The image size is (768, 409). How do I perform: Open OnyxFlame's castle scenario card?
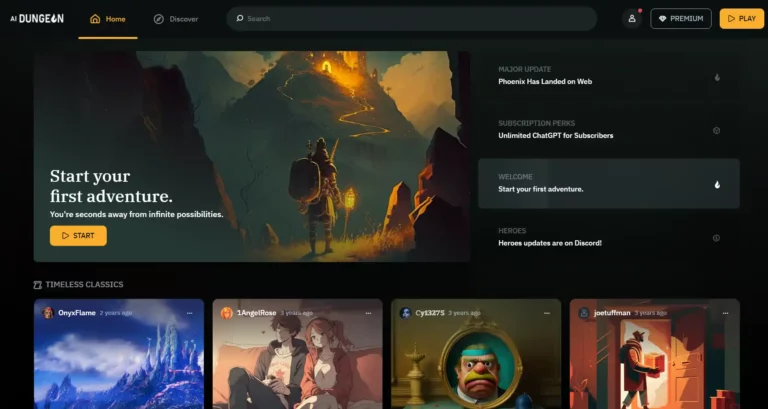pyautogui.click(x=119, y=354)
